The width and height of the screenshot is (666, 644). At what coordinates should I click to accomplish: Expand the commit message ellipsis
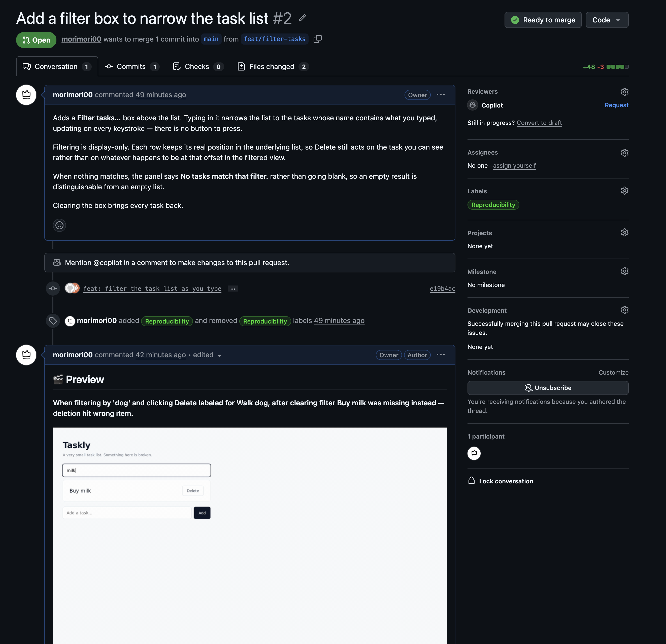pyautogui.click(x=232, y=289)
